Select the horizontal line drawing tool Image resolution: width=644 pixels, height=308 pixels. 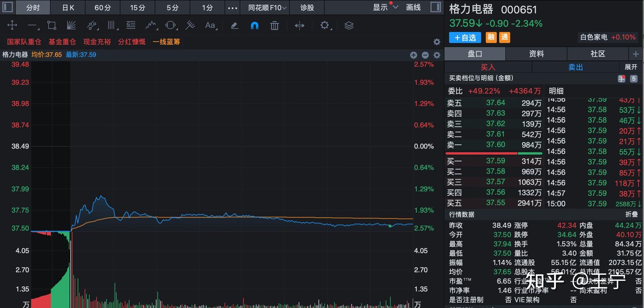click(x=32, y=25)
